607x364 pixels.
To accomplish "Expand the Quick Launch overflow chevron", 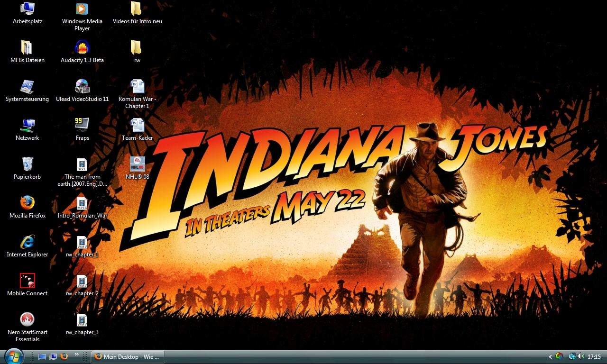I will pos(77,354).
